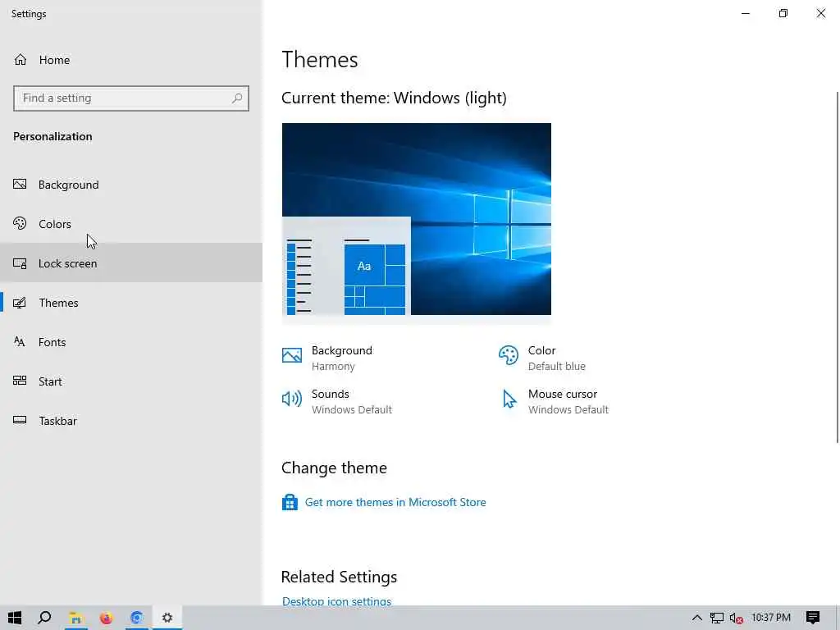
Task: Click the network tray icon
Action: 717,618
